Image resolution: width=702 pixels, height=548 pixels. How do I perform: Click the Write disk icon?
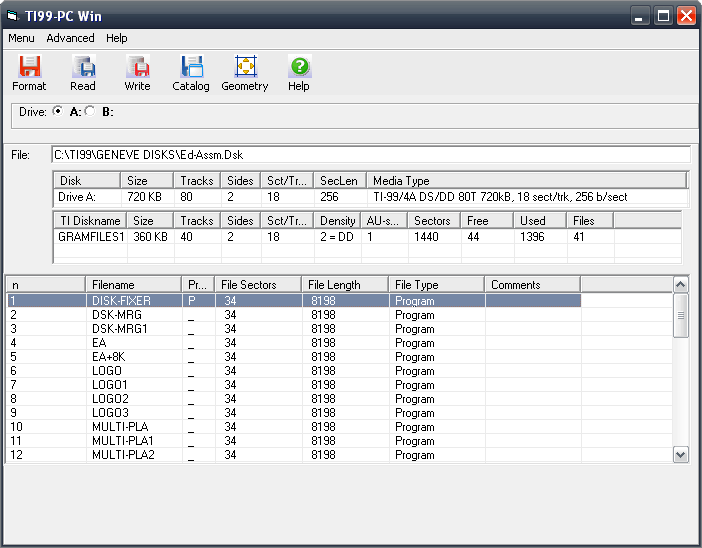click(137, 66)
